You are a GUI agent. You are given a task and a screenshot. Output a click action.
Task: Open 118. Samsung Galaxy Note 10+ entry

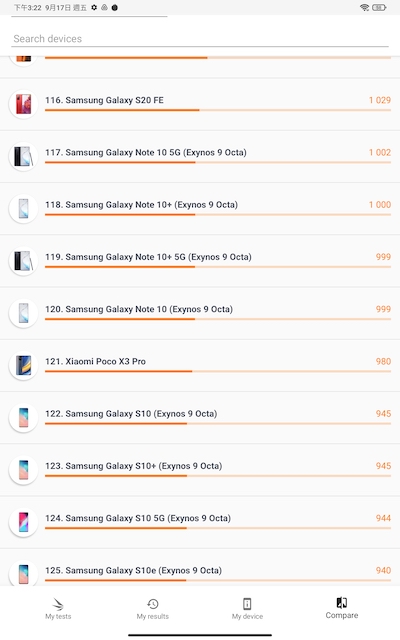click(200, 209)
